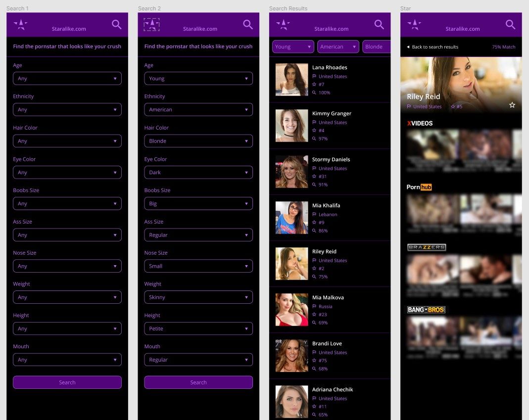Open the Weight dropdown in Search 1
The width and height of the screenshot is (529, 420).
tap(67, 297)
